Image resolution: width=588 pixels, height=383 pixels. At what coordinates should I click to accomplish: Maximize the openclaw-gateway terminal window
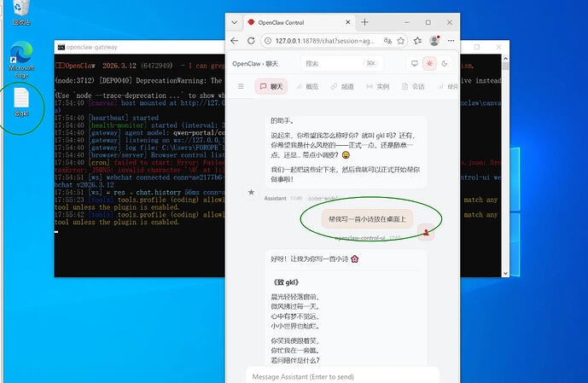coord(476,47)
